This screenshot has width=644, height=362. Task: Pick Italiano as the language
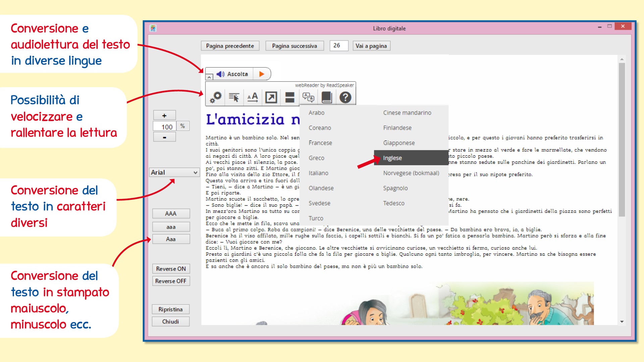tap(318, 173)
